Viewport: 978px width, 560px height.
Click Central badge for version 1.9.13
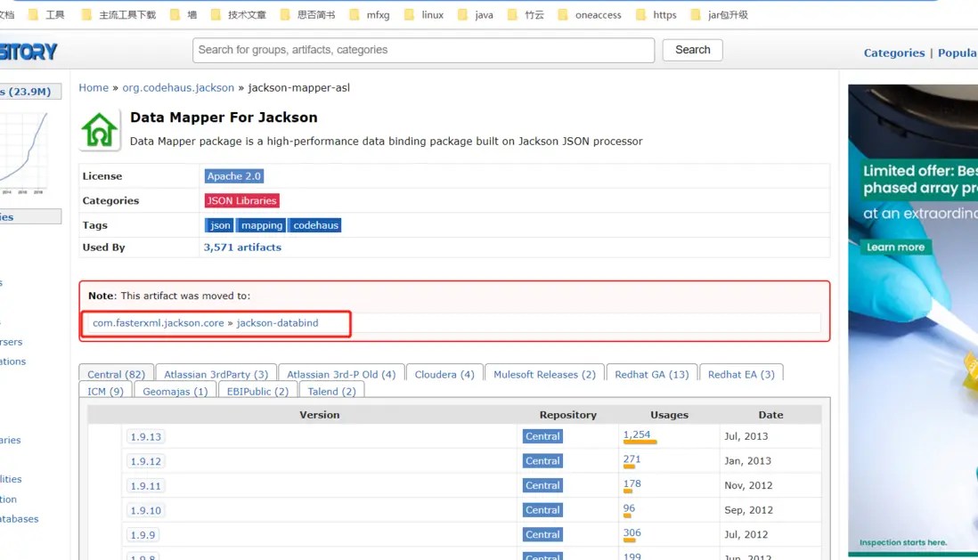click(x=542, y=436)
